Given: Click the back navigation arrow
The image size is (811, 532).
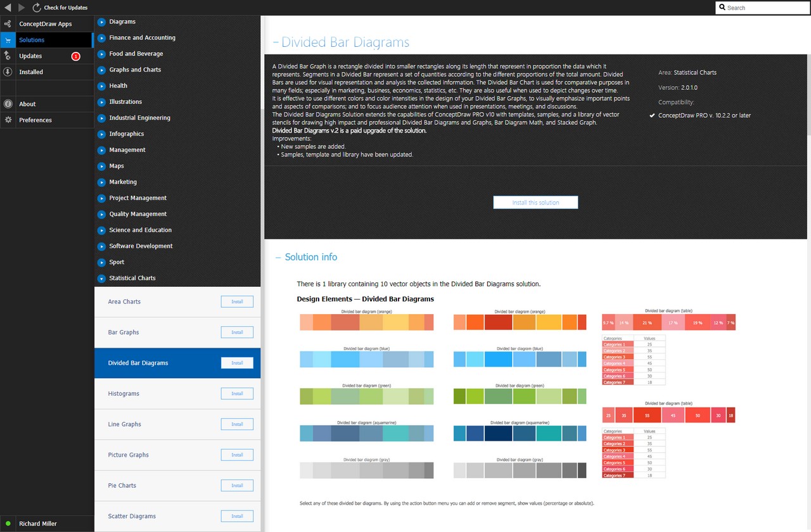Looking at the screenshot, I should click(8, 8).
